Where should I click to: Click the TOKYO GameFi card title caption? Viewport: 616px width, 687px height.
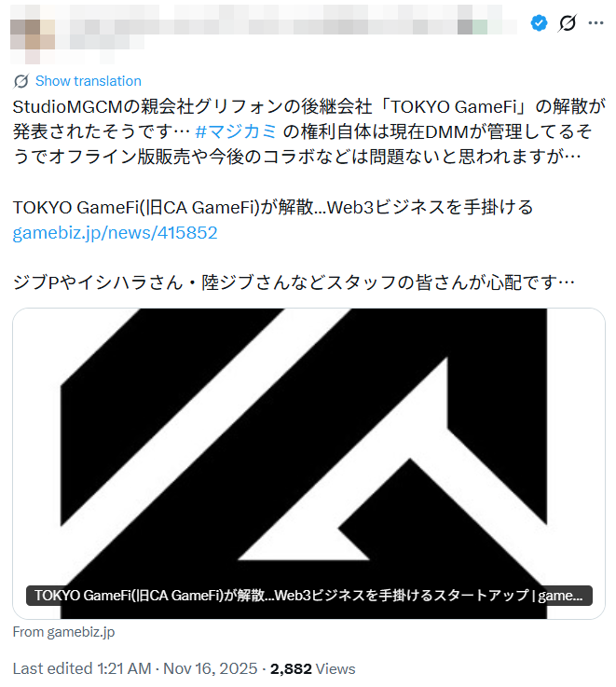coord(308,596)
